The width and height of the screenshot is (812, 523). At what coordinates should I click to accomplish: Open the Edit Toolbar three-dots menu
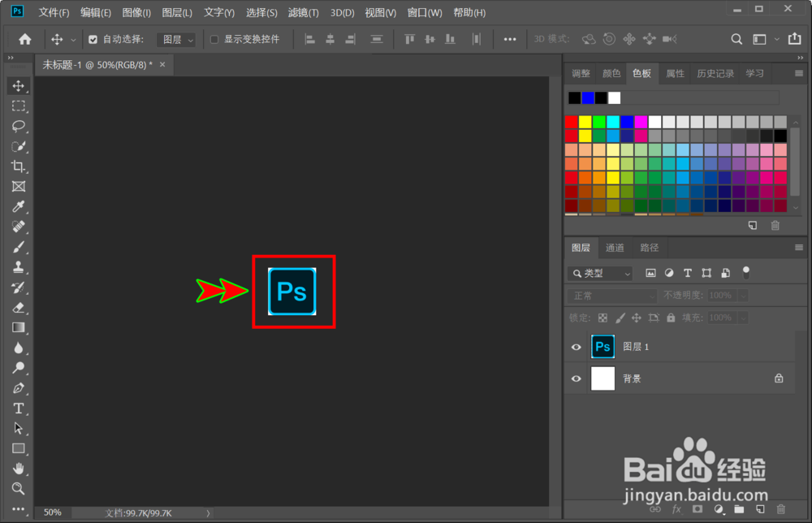[x=19, y=509]
